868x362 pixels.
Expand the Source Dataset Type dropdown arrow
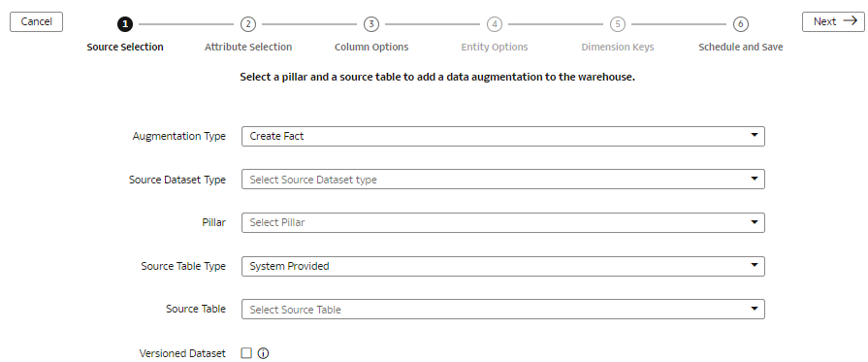click(x=754, y=179)
